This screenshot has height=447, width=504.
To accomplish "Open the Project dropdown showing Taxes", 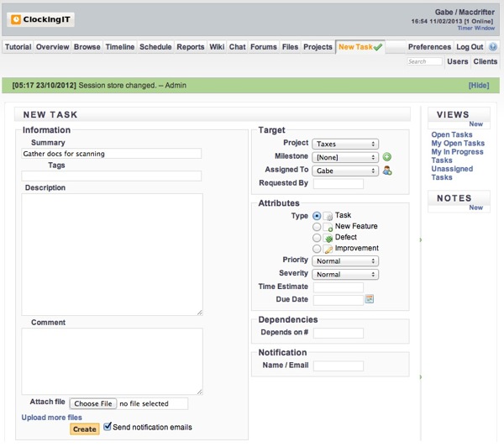I will [345, 145].
